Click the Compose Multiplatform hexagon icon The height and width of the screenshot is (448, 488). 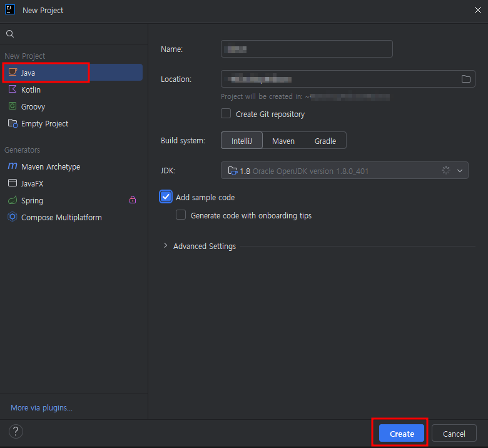click(13, 216)
